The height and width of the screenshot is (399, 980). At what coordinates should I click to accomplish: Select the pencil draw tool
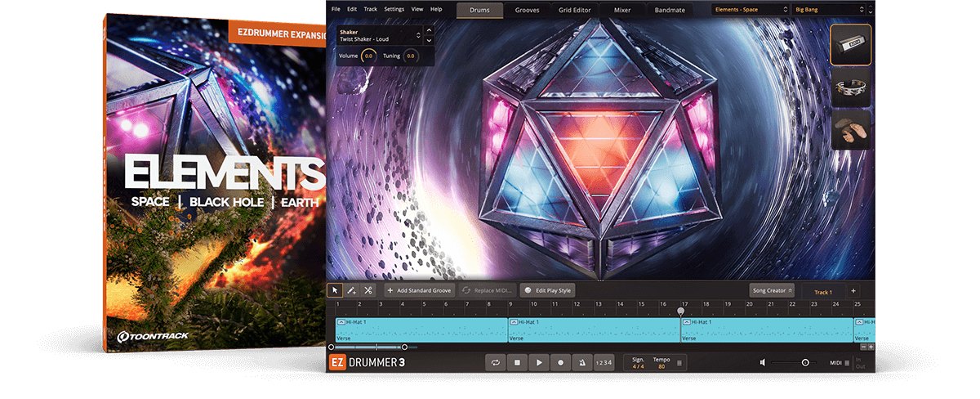351,290
